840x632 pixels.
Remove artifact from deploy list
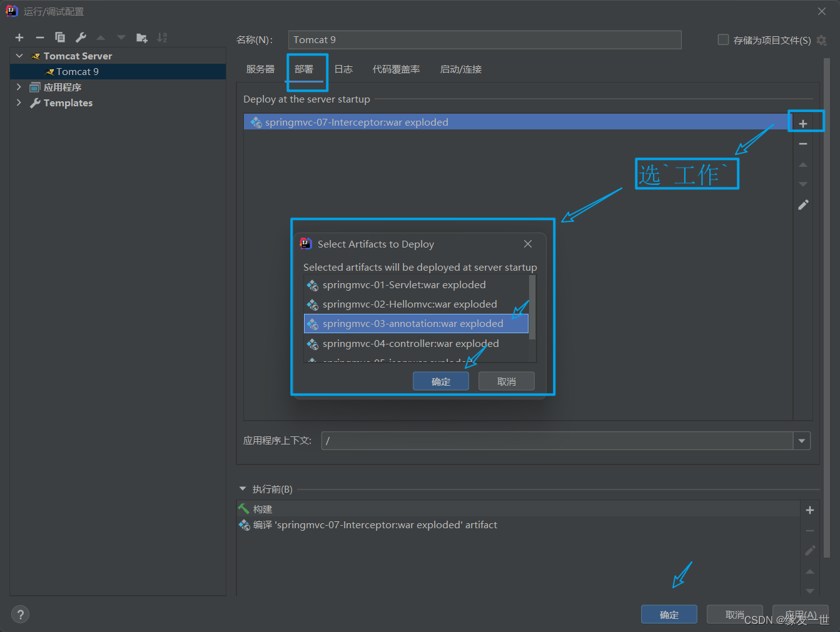[803, 144]
